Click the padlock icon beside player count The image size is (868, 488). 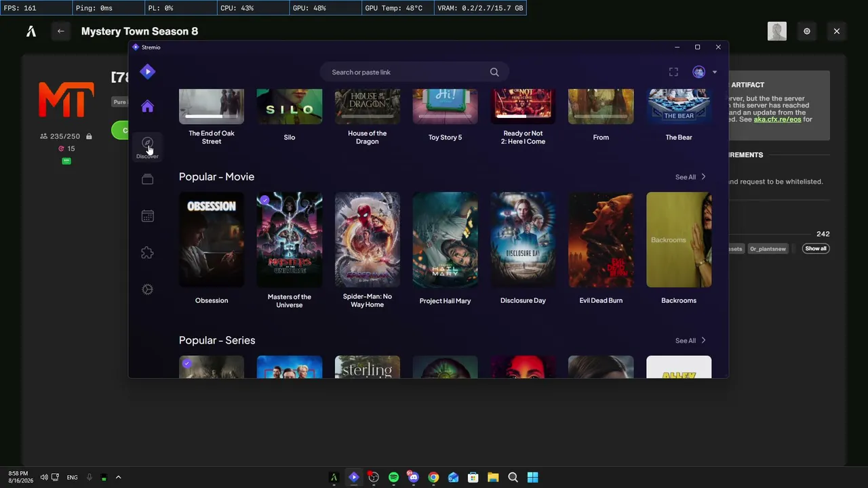click(89, 136)
